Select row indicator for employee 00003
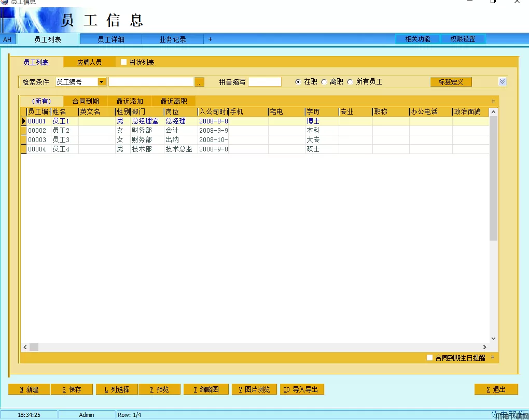Viewport: 529px width, 420px height. pyautogui.click(x=23, y=140)
